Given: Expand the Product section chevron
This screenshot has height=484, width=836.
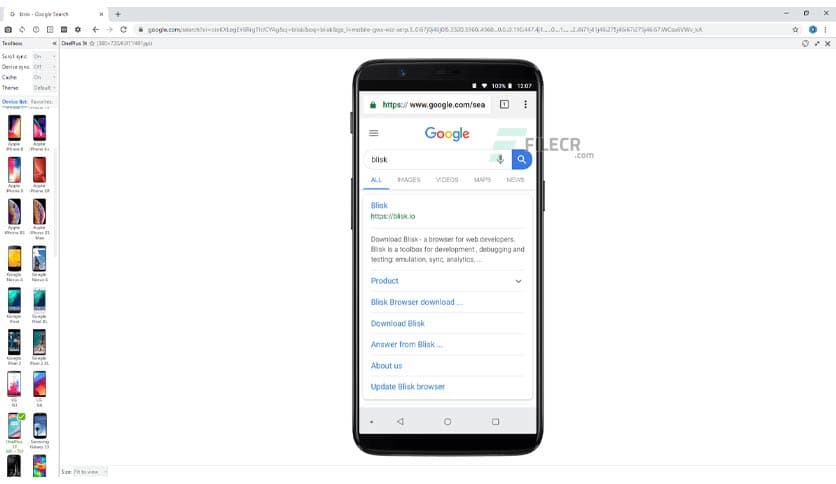Looking at the screenshot, I should (518, 281).
